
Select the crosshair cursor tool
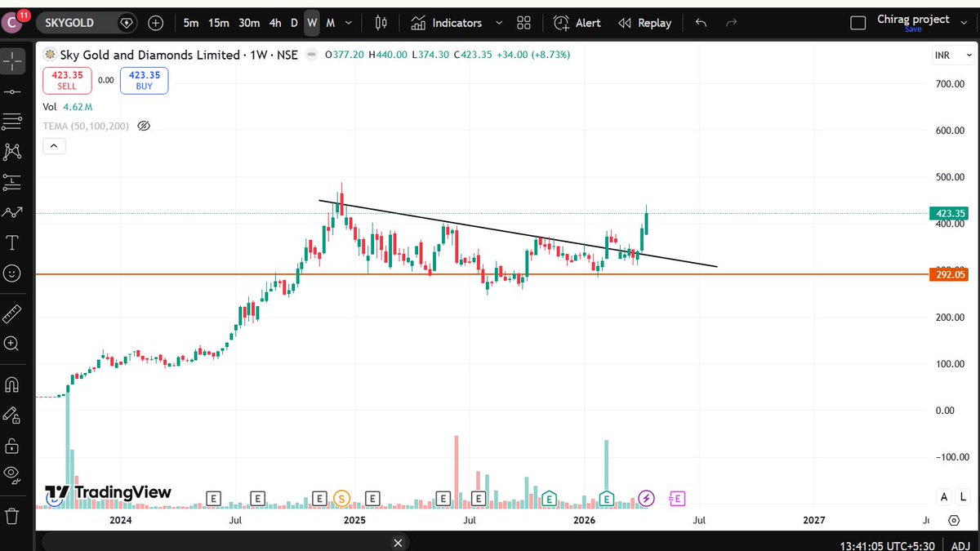12,60
